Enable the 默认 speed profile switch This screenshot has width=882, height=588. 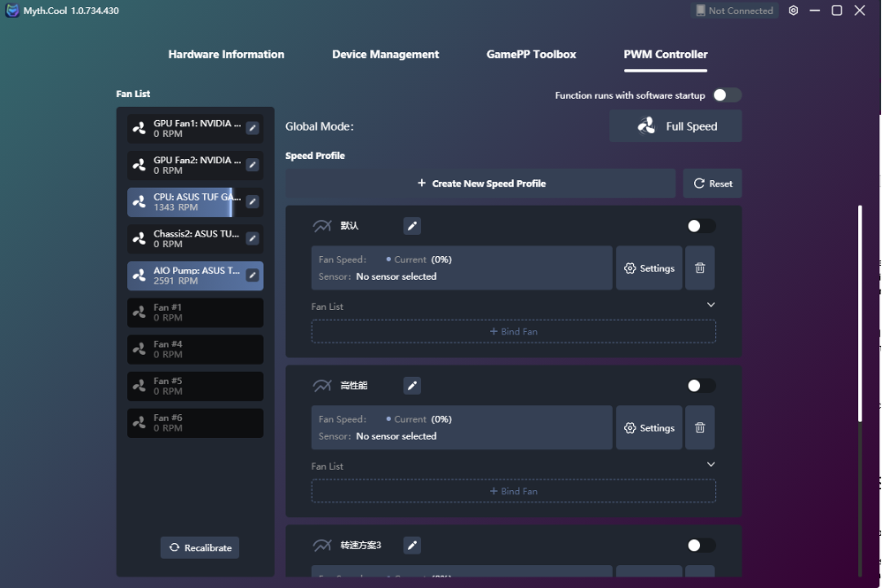coord(701,226)
